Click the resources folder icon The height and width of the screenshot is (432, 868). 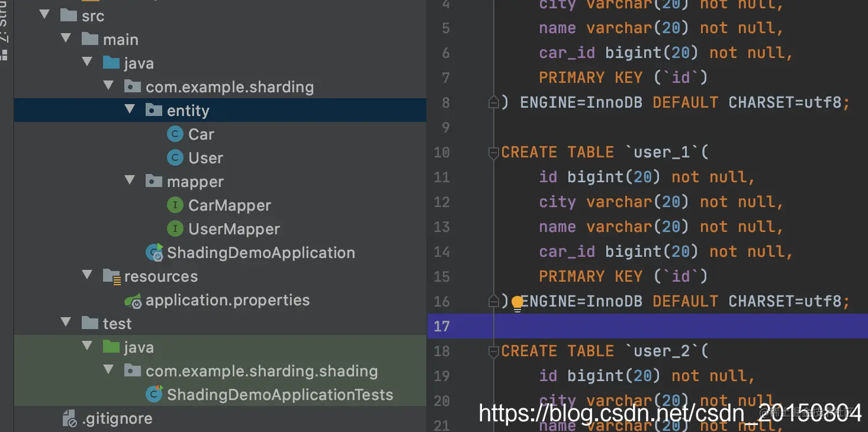click(x=111, y=276)
